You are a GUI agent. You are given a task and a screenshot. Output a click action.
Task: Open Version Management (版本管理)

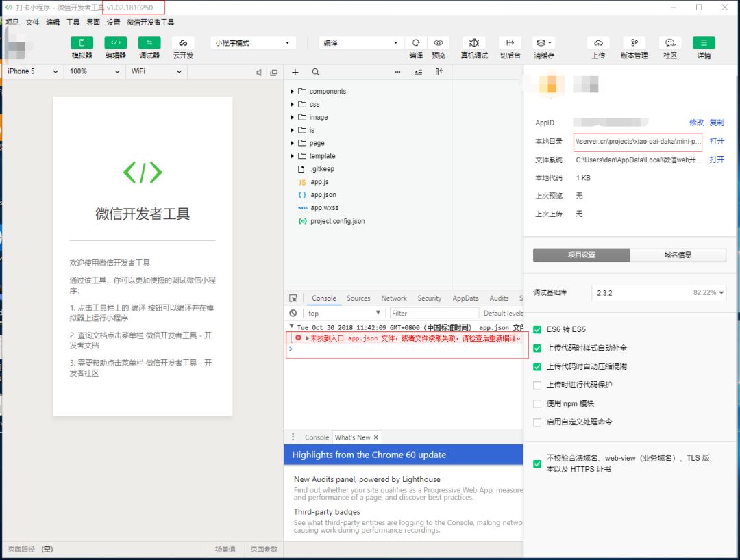[634, 43]
